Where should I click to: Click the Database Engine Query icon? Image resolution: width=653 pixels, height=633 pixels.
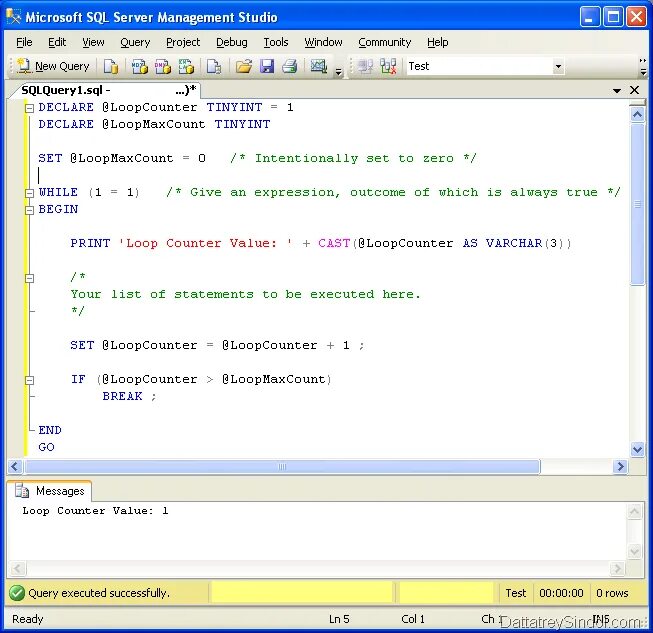(111, 66)
